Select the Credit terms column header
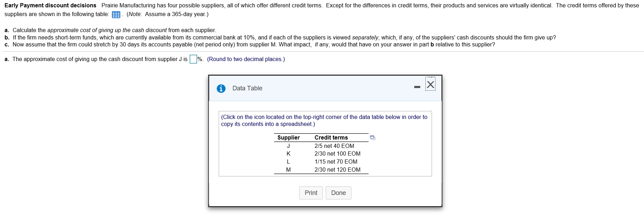This screenshot has height=218, width=644. [x=331, y=137]
